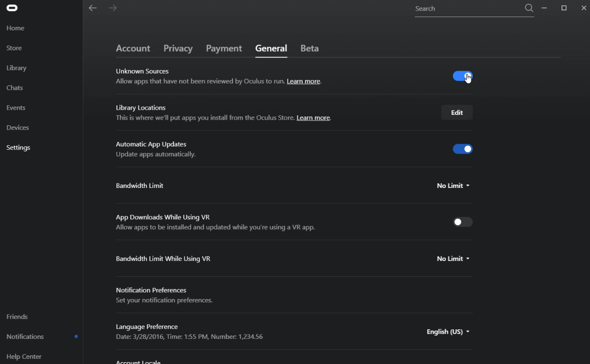Click the search magnifier icon
The height and width of the screenshot is (364, 590).
tap(529, 8)
